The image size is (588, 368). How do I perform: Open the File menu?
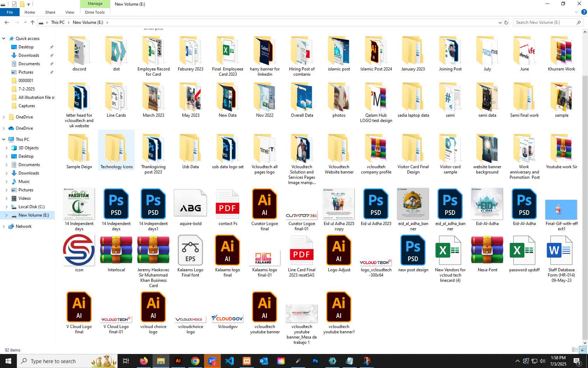pos(10,12)
